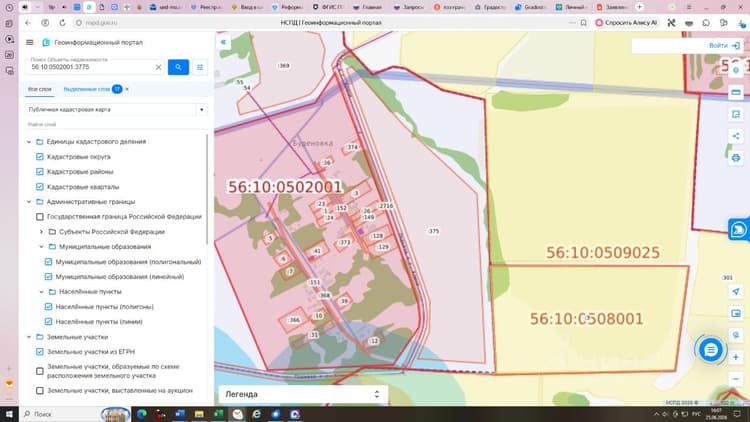This screenshot has height=422, width=750.
Task: Enable Государственная граница Российской Федерации checkbox
Action: tap(40, 217)
